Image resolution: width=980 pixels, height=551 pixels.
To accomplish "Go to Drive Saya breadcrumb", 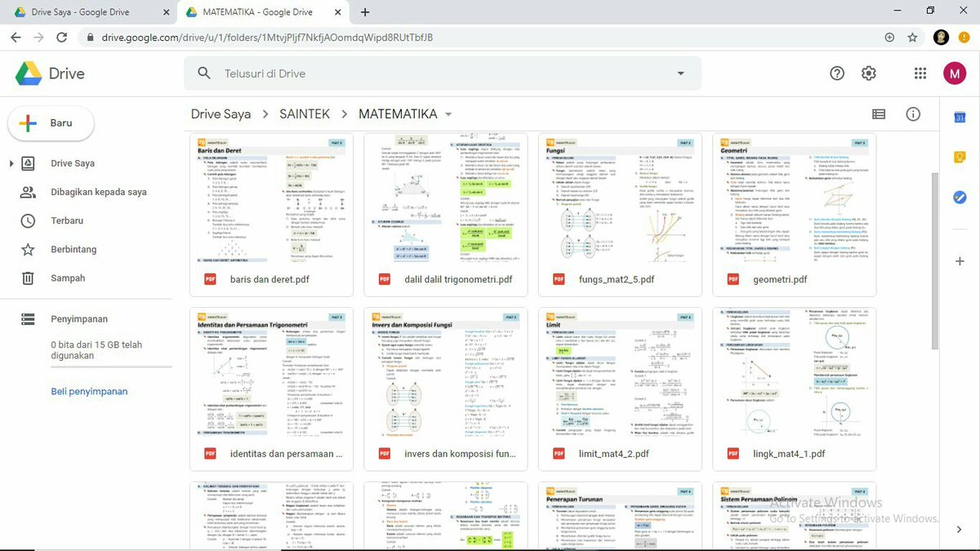I will [220, 114].
